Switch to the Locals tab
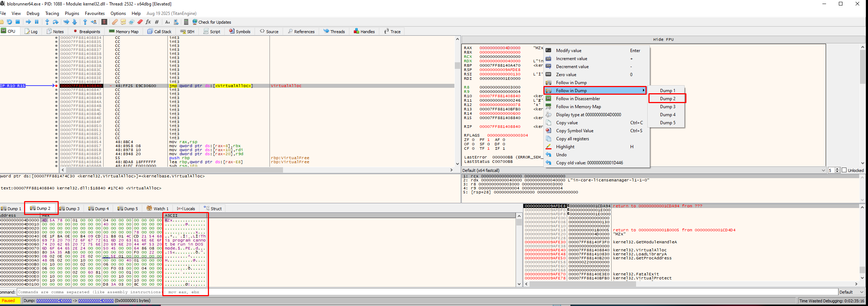Screen dimensions: 868x306 [186, 208]
